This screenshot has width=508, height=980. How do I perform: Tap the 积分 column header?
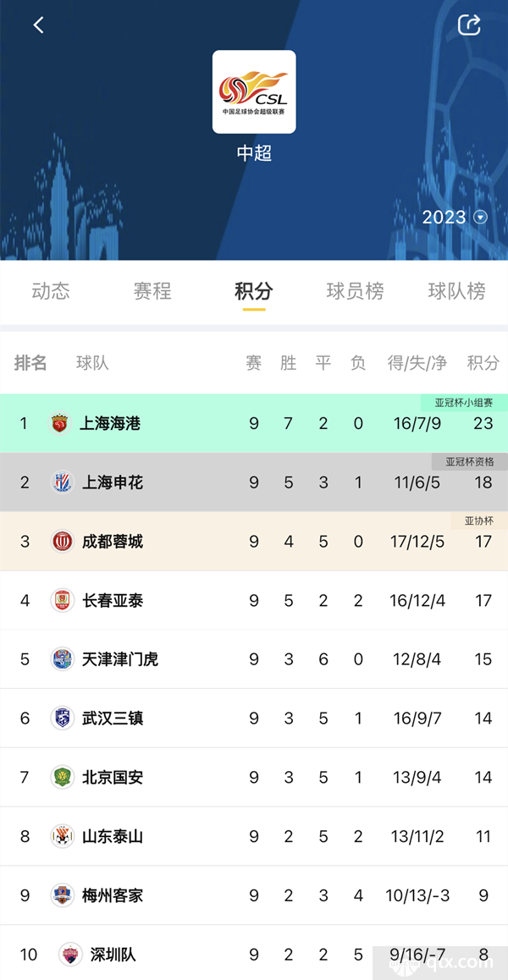click(483, 362)
